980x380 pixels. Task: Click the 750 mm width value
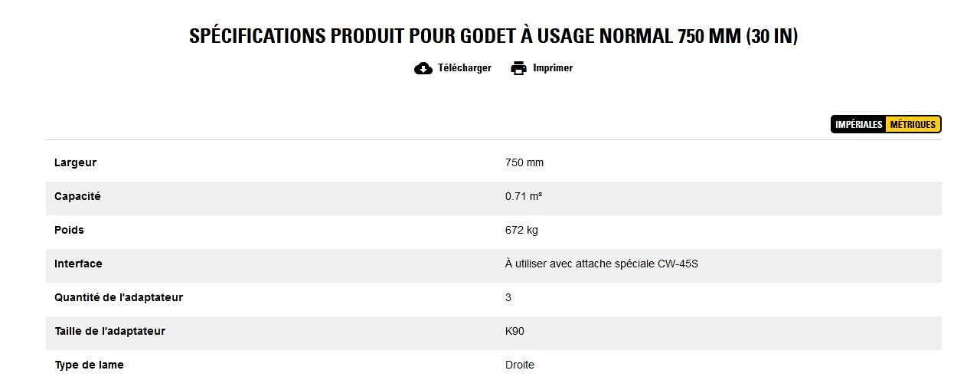524,162
